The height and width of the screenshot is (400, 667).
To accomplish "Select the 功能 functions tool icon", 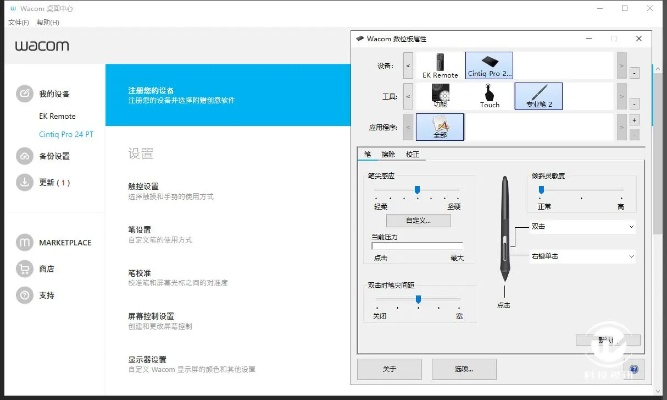I will click(x=440, y=96).
